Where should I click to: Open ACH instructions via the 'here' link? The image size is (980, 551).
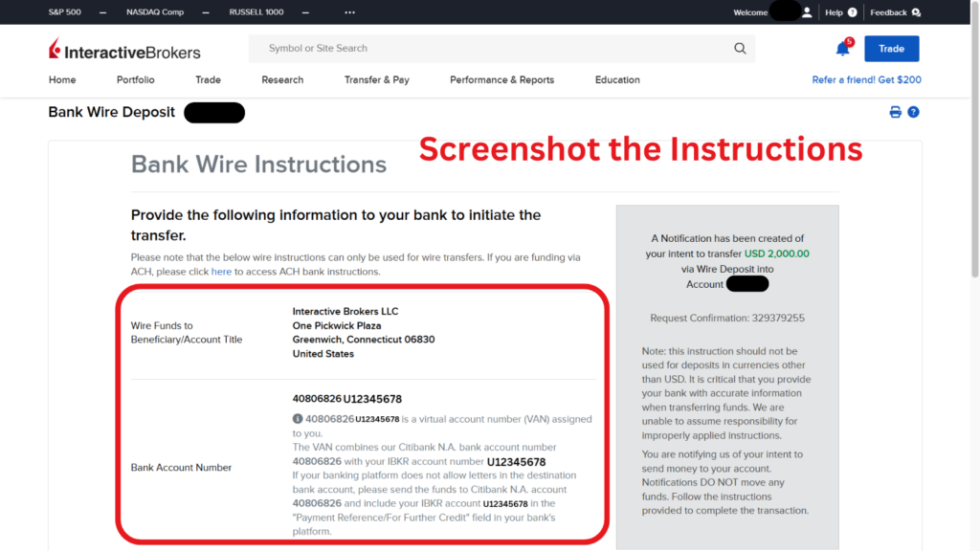pos(221,271)
